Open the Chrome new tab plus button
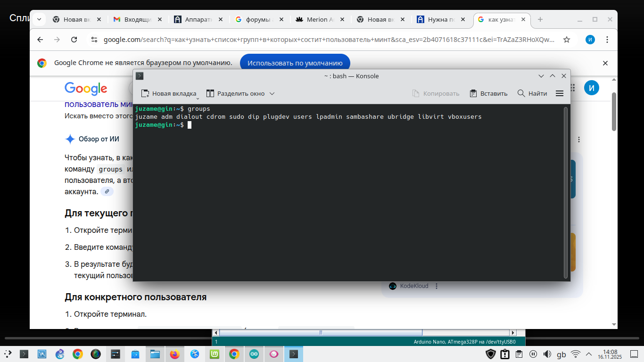Viewport: 644px width, 362px height. pyautogui.click(x=540, y=19)
